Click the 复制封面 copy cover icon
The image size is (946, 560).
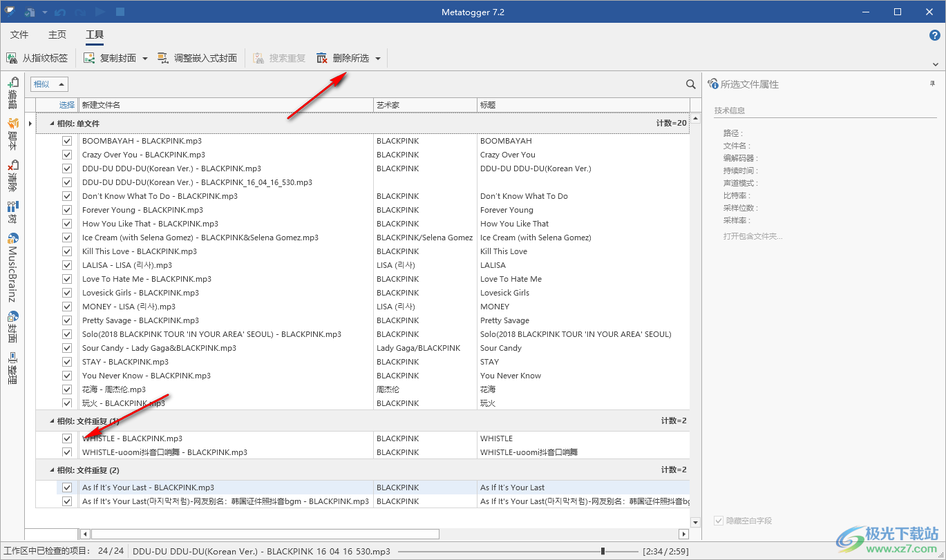pyautogui.click(x=89, y=58)
